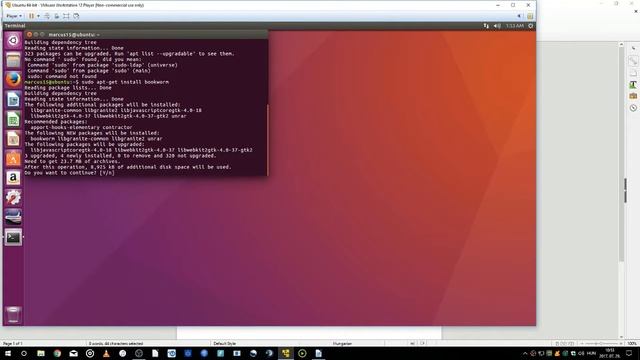Open Files manager from Ubuntu launcher
Image resolution: width=640 pixels, height=360 pixels.
click(13, 60)
